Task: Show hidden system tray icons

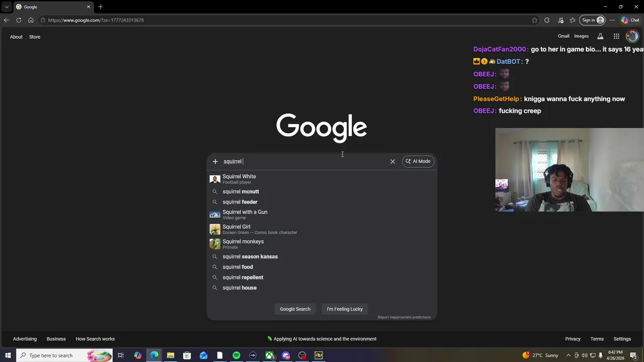Action: tap(569, 355)
